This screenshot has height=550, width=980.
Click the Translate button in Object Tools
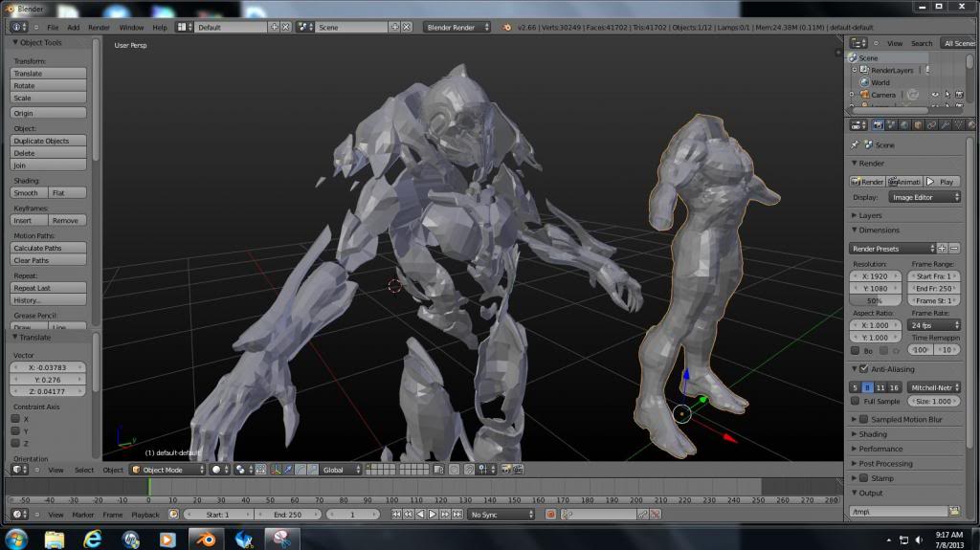click(x=48, y=73)
